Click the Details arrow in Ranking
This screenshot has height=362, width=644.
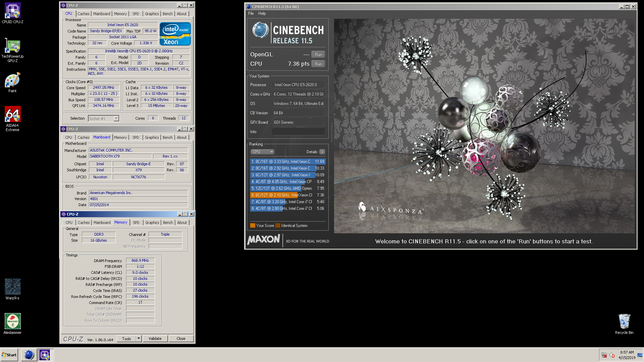[x=322, y=152]
